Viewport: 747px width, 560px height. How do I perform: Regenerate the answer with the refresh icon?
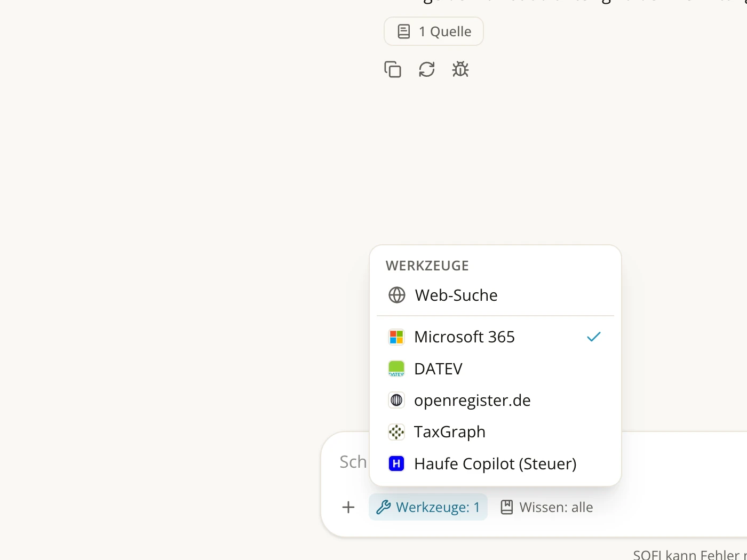coord(427,69)
